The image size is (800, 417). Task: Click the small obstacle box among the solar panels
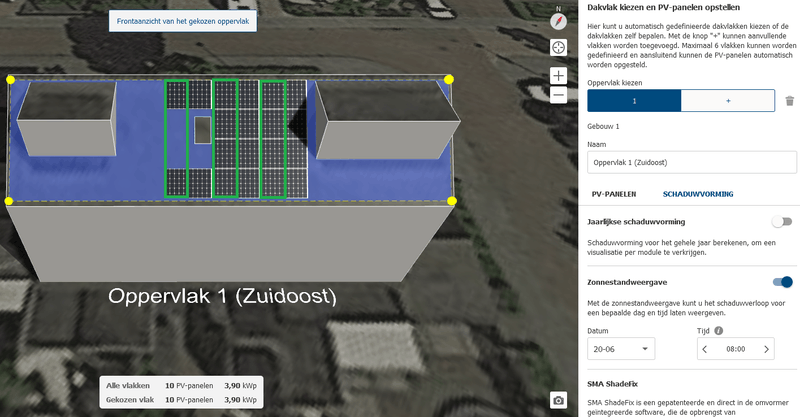coord(203,130)
